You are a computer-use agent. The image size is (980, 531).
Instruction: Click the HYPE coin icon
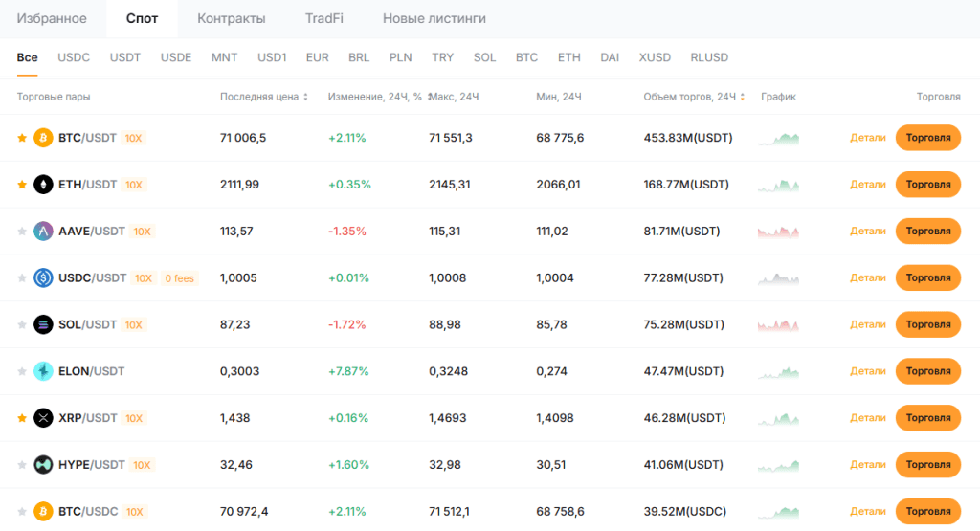[x=43, y=465]
